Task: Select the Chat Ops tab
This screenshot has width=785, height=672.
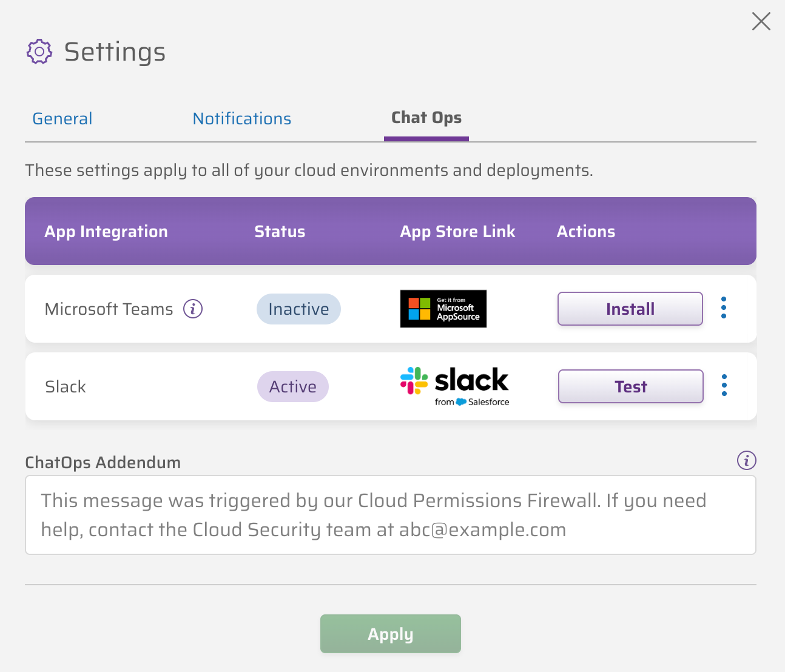Action: 426,118
